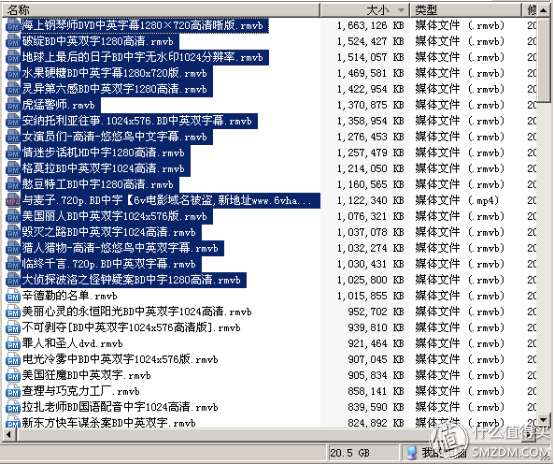Select file 水果硬糖BD中英字幕1280x720版.rmvb

pos(114,74)
